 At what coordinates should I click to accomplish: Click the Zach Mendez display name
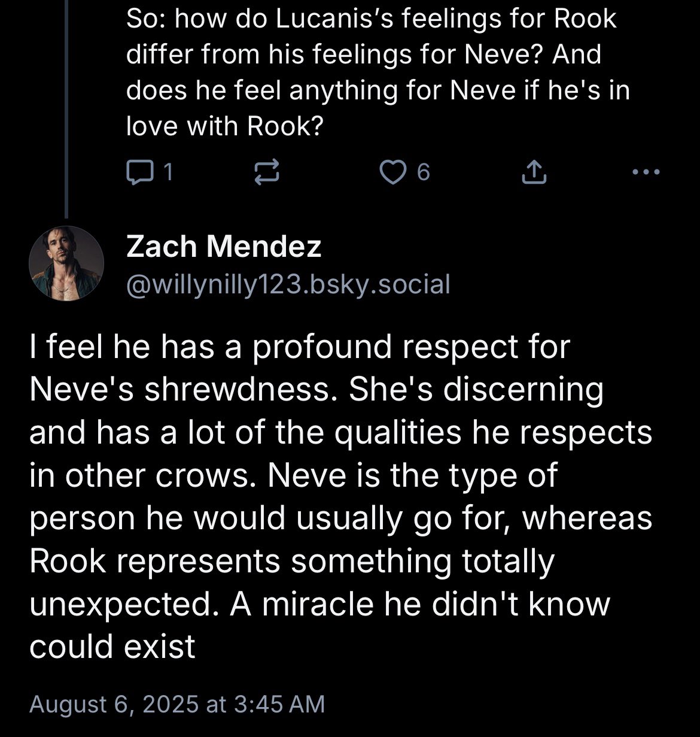pyautogui.click(x=224, y=246)
